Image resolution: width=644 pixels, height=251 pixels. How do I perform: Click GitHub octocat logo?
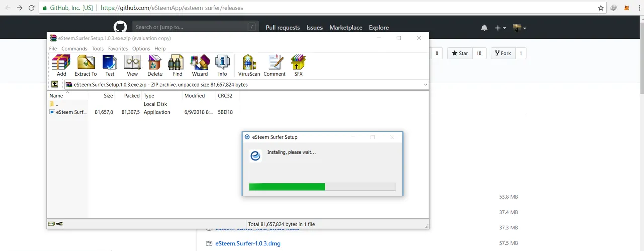[120, 27]
